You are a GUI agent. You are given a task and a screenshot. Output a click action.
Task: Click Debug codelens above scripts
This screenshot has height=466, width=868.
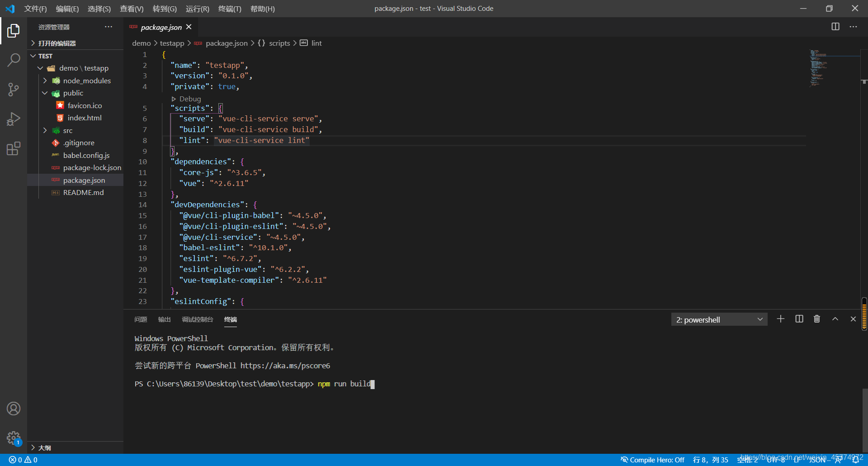pyautogui.click(x=186, y=99)
